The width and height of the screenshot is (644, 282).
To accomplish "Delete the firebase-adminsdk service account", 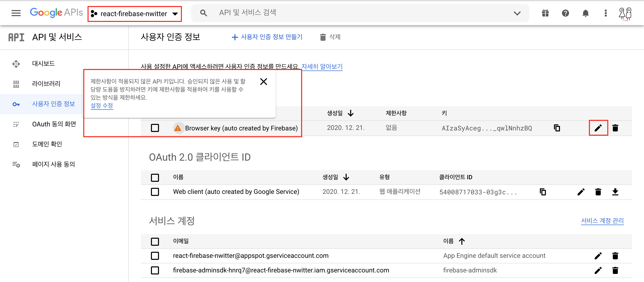I will pos(615,270).
